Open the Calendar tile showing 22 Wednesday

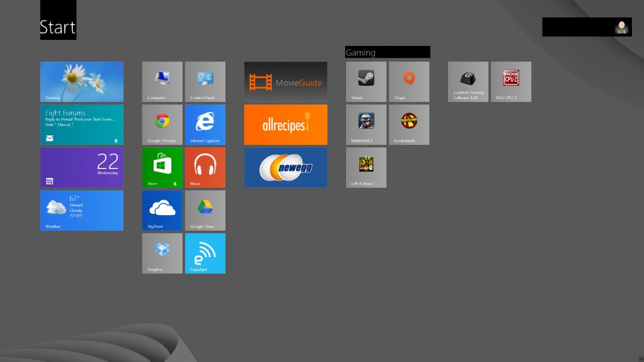pos(82,167)
